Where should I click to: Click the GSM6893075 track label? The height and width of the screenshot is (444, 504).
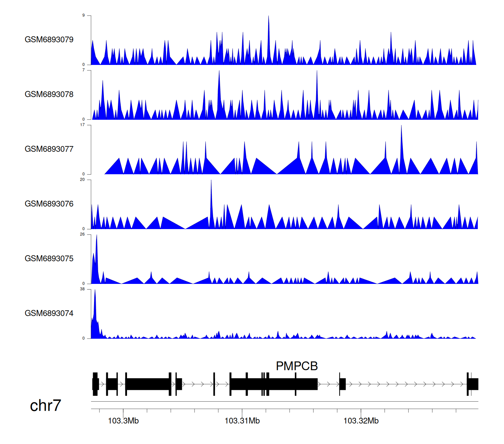click(x=49, y=259)
